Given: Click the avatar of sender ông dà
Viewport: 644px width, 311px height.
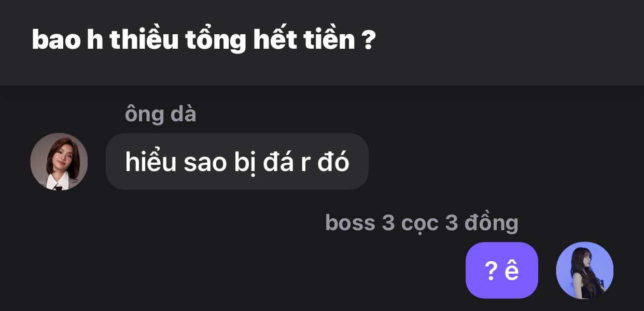Looking at the screenshot, I should point(59,162).
